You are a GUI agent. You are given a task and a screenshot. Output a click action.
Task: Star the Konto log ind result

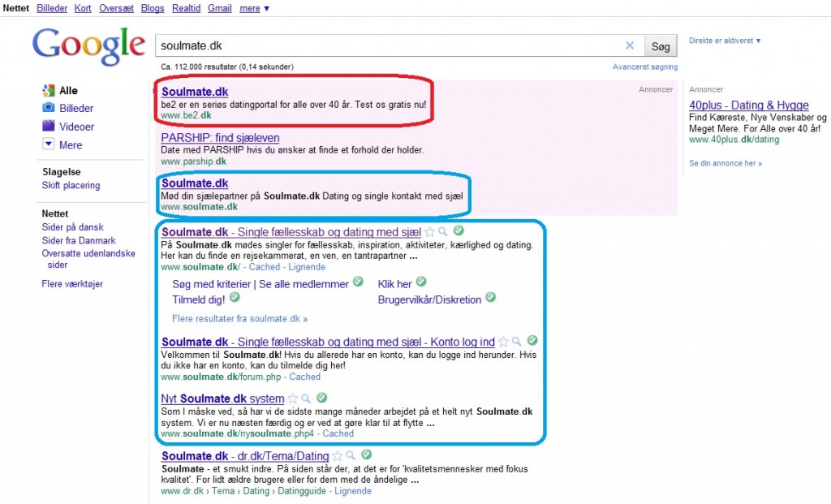pos(503,342)
